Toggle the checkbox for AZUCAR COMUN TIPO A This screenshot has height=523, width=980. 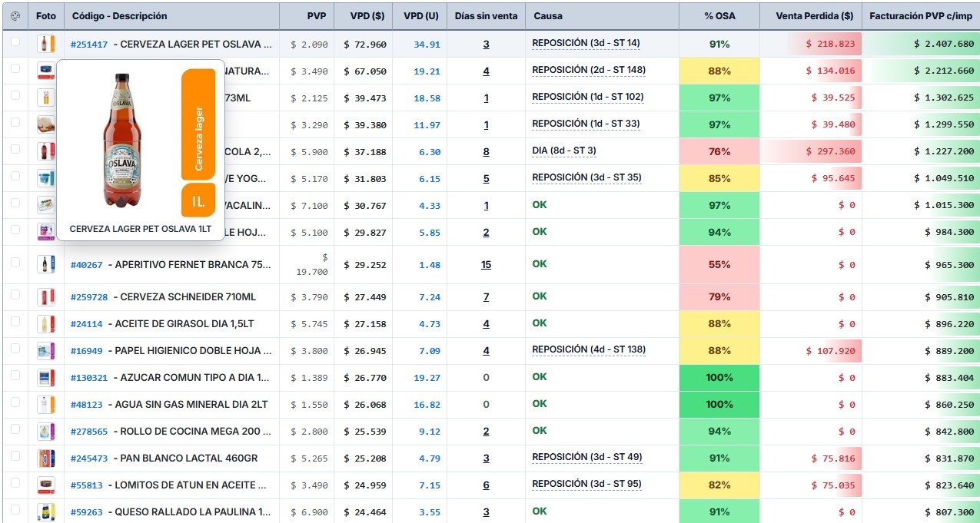[x=15, y=376]
